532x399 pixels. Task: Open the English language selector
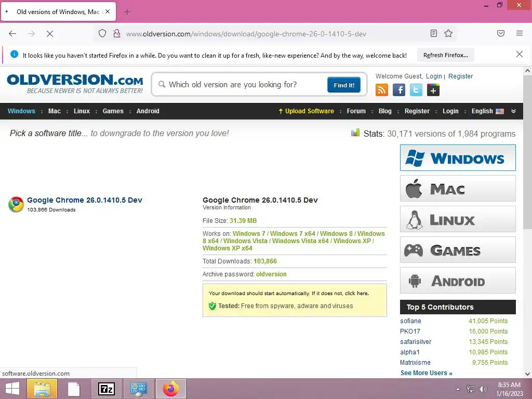[x=487, y=111]
